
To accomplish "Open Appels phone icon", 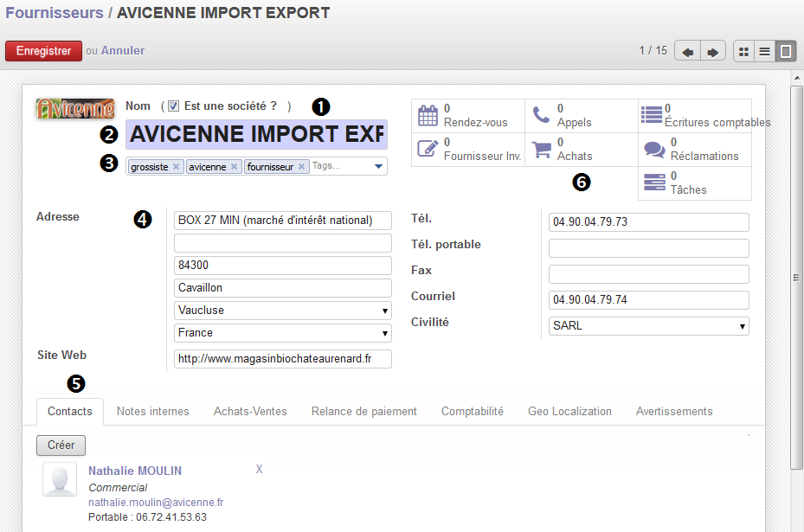I will (x=541, y=115).
